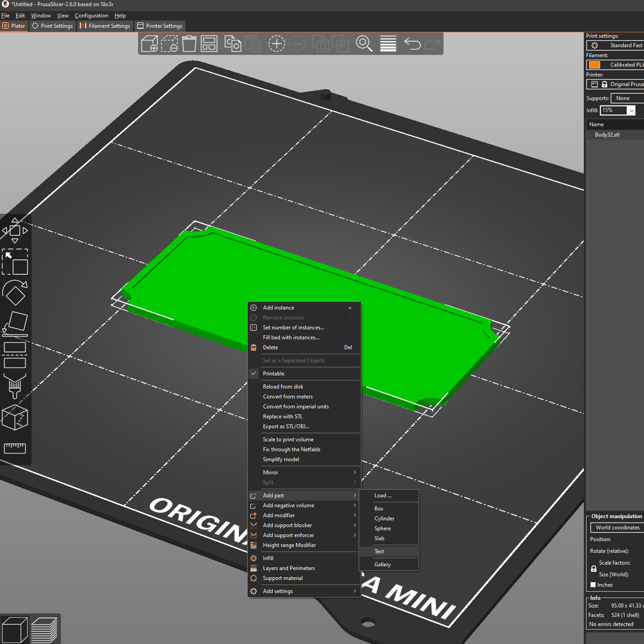Open the Print settings Standard Fast dropdown

[615, 45]
